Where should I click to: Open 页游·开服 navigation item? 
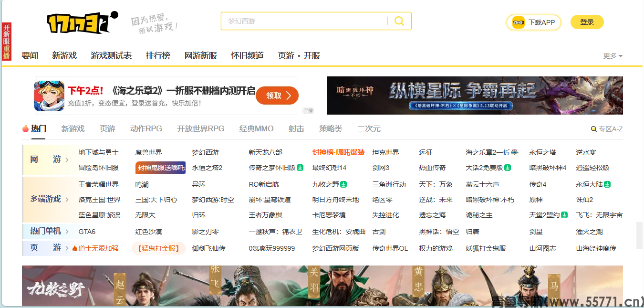tap(299, 56)
